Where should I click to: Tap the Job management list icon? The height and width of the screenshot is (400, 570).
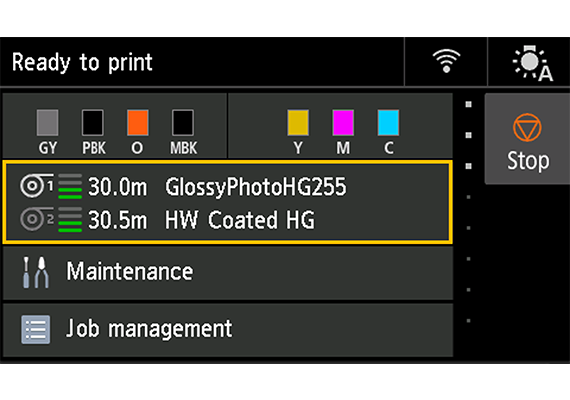point(36,329)
